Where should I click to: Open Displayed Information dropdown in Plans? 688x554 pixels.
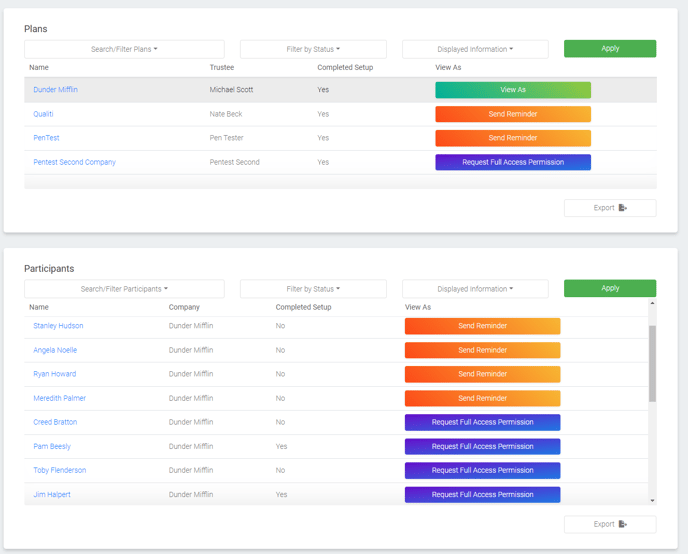click(x=475, y=49)
